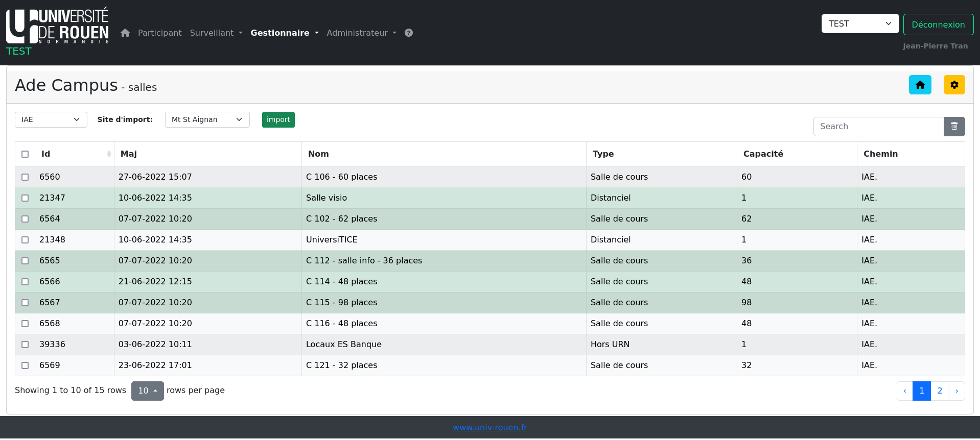
Task: Click the home icon in navbar
Action: click(125, 33)
